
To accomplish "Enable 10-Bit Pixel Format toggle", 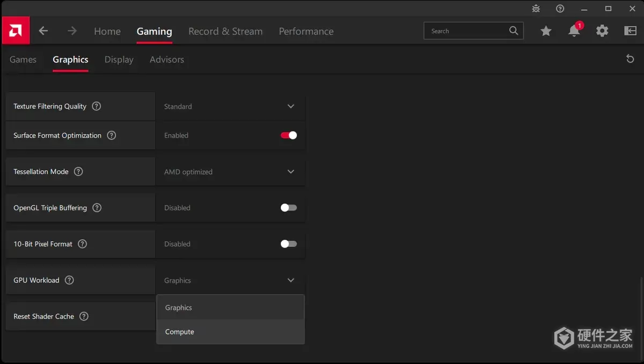I will (289, 244).
